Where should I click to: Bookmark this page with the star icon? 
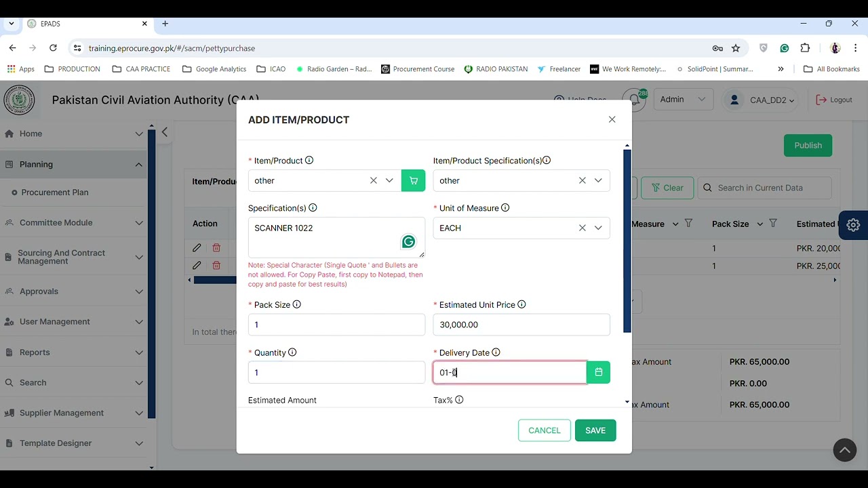pos(736,48)
